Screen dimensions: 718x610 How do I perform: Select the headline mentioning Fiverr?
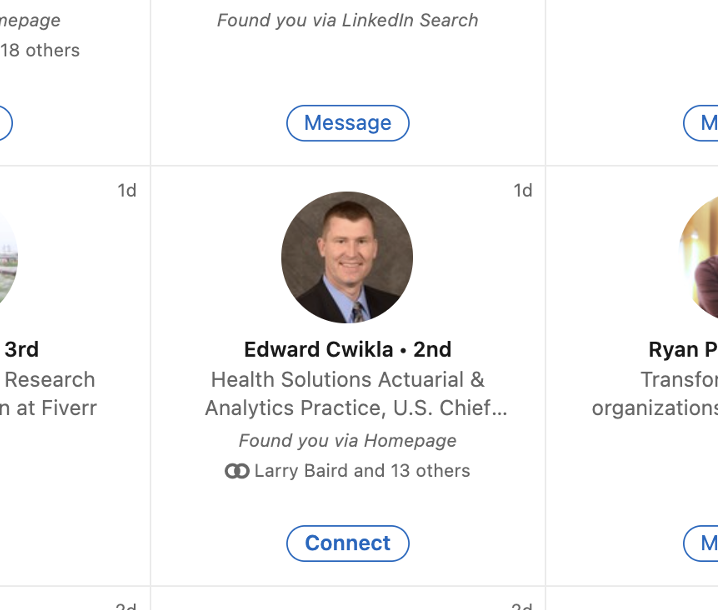coord(48,394)
